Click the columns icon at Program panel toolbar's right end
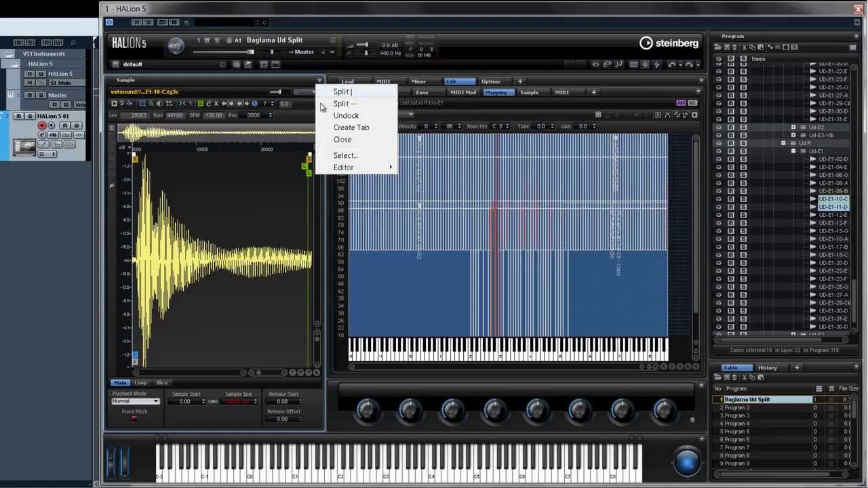The height and width of the screenshot is (488, 868). pos(853,47)
